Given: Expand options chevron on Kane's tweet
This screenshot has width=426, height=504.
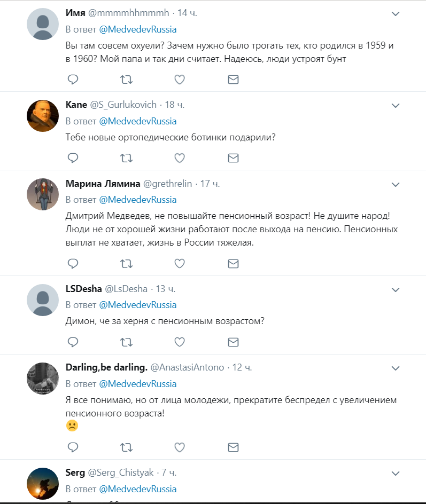Looking at the screenshot, I should pyautogui.click(x=396, y=106).
